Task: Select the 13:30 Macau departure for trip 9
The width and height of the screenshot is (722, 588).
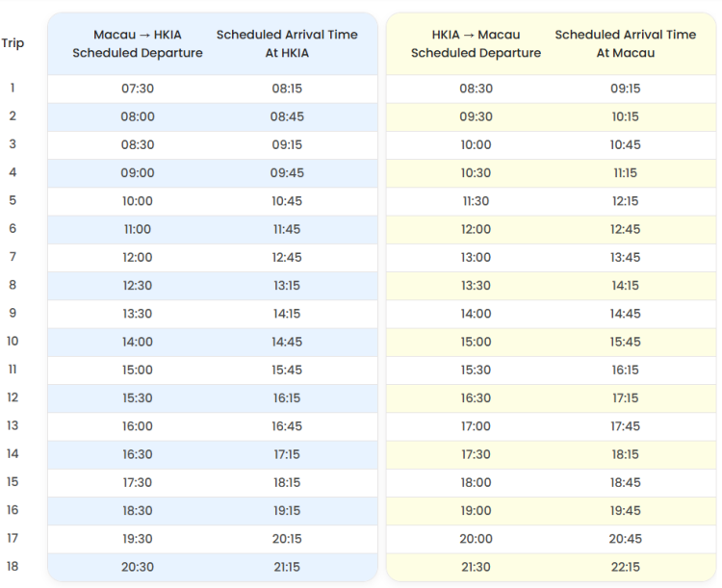Action: 138,313
